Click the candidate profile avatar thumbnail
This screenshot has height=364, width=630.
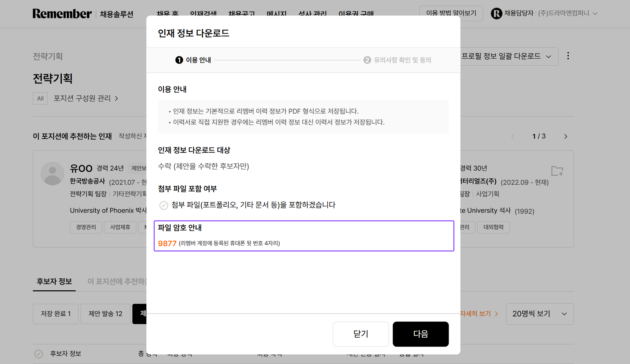[x=52, y=174]
